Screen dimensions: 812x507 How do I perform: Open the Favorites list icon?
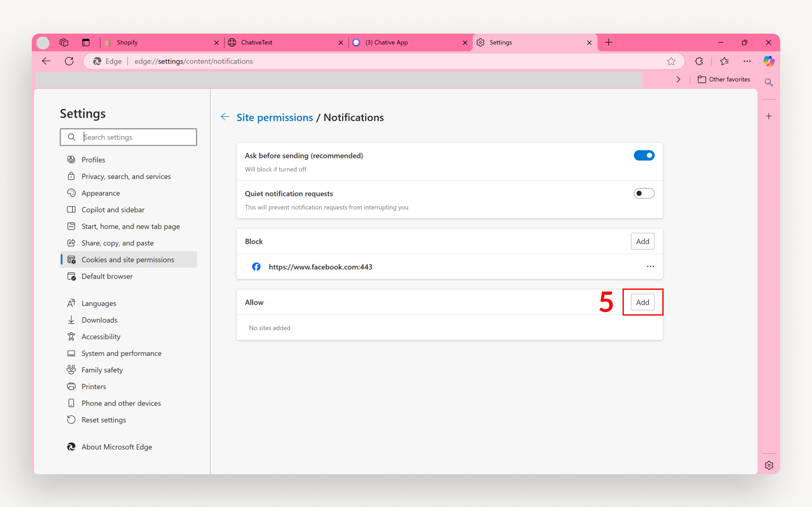click(x=724, y=61)
